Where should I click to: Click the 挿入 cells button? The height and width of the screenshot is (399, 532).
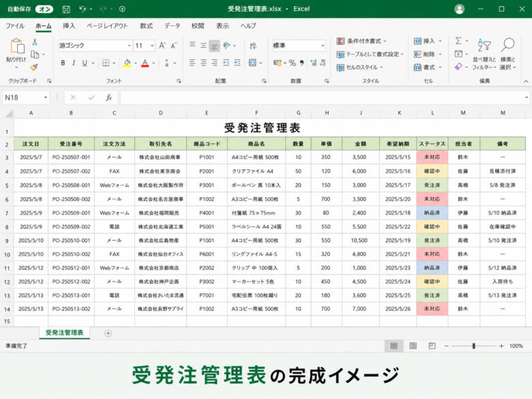click(x=428, y=41)
